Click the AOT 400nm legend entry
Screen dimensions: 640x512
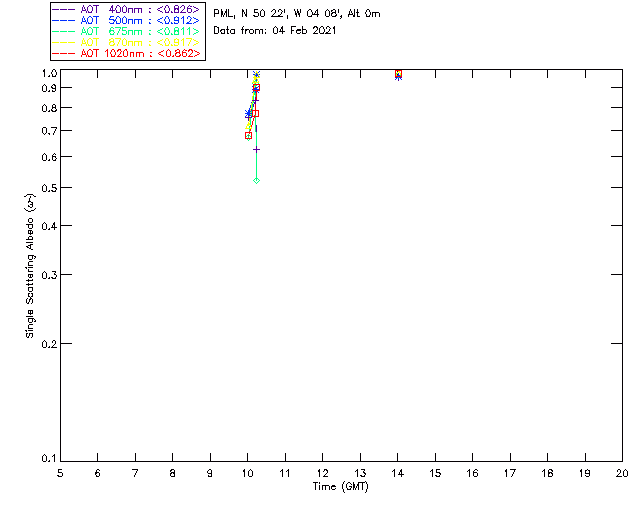click(x=127, y=9)
